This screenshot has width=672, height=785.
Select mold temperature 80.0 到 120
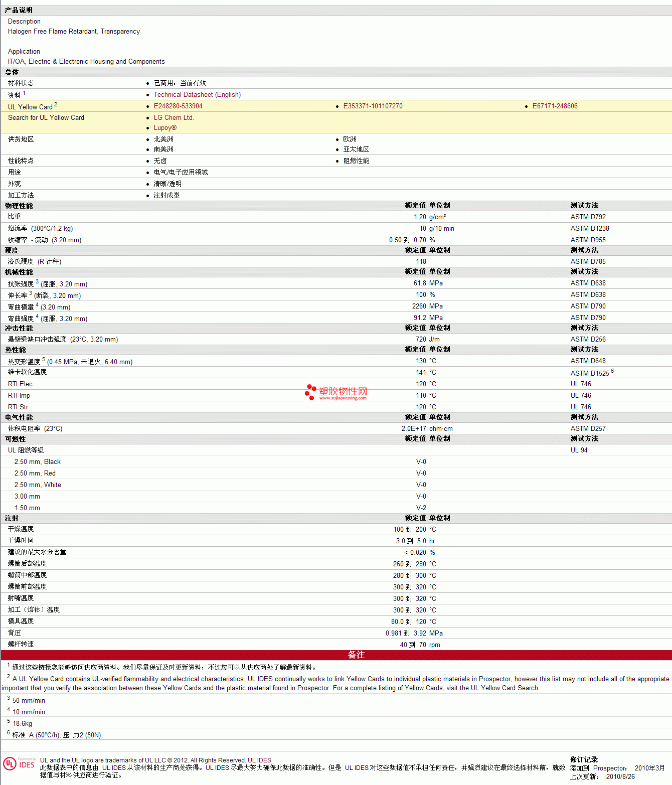(409, 621)
